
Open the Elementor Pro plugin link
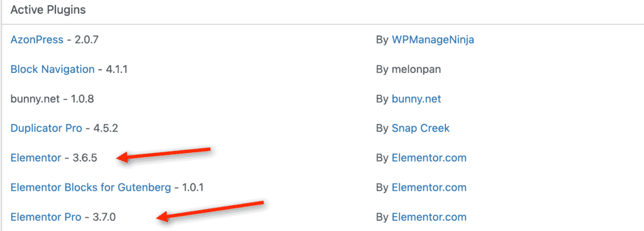pyautogui.click(x=45, y=217)
